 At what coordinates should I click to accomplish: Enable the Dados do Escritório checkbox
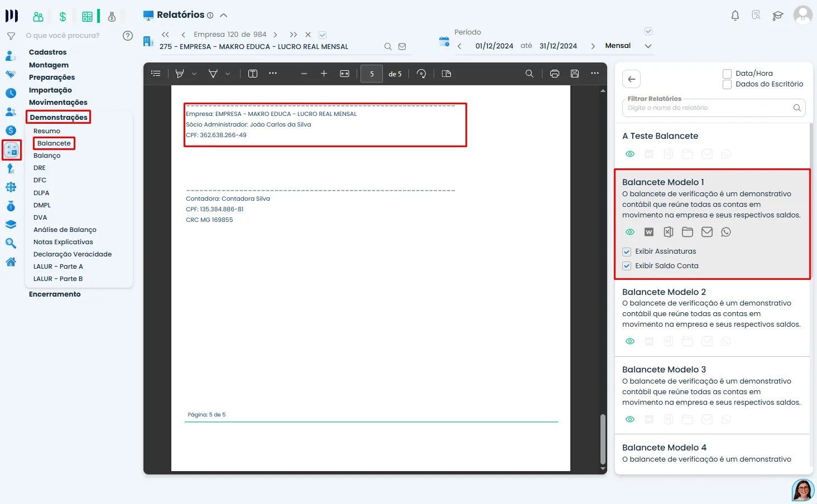pos(727,85)
